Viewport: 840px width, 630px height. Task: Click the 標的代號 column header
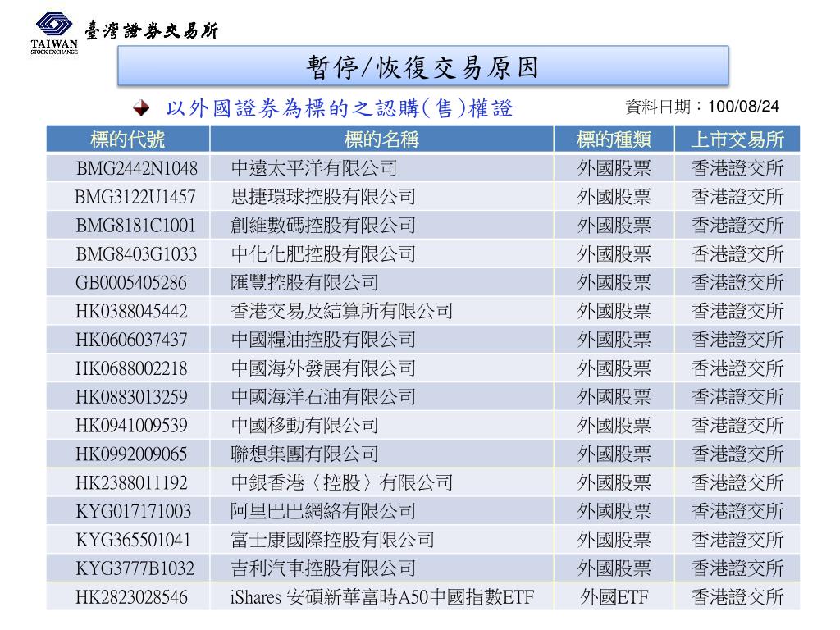(x=127, y=139)
